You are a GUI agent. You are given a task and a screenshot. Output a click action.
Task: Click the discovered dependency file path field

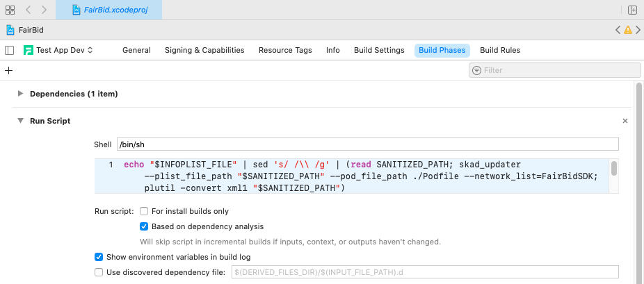[x=425, y=272]
